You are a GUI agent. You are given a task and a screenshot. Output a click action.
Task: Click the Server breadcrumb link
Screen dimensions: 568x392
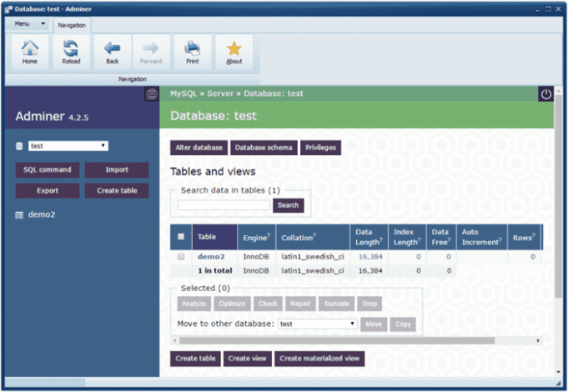220,93
